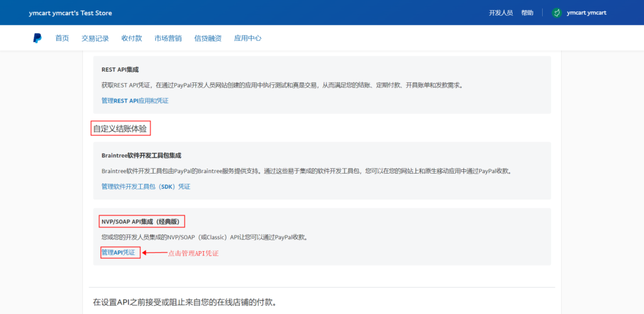The width and height of the screenshot is (644, 314).
Task: Click the green user avatar icon
Action: point(556,13)
